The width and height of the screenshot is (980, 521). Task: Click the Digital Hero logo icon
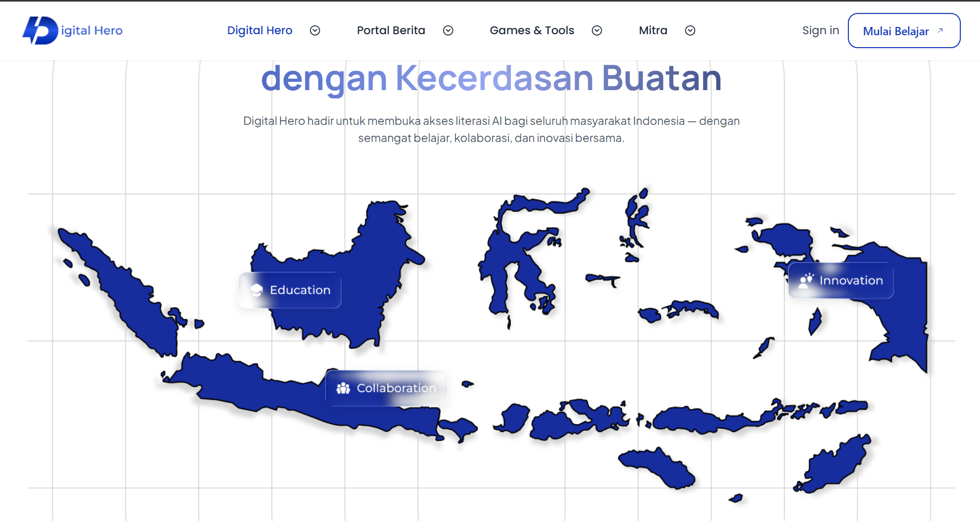40,31
